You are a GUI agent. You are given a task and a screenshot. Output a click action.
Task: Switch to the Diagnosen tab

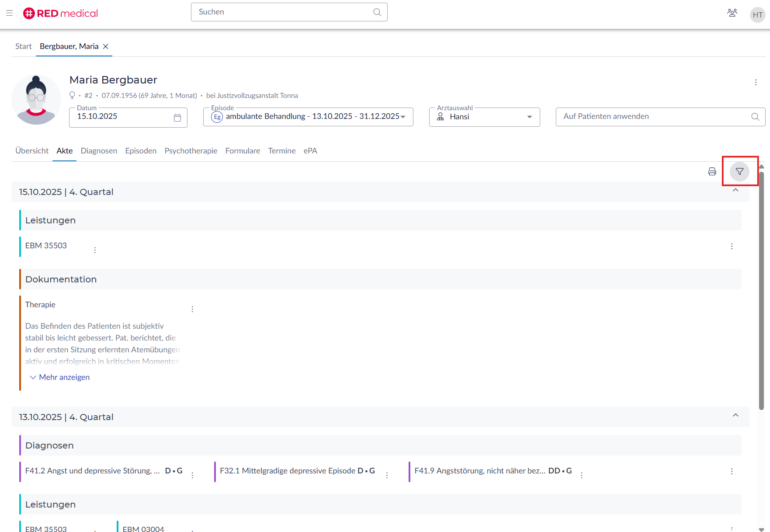click(x=99, y=151)
